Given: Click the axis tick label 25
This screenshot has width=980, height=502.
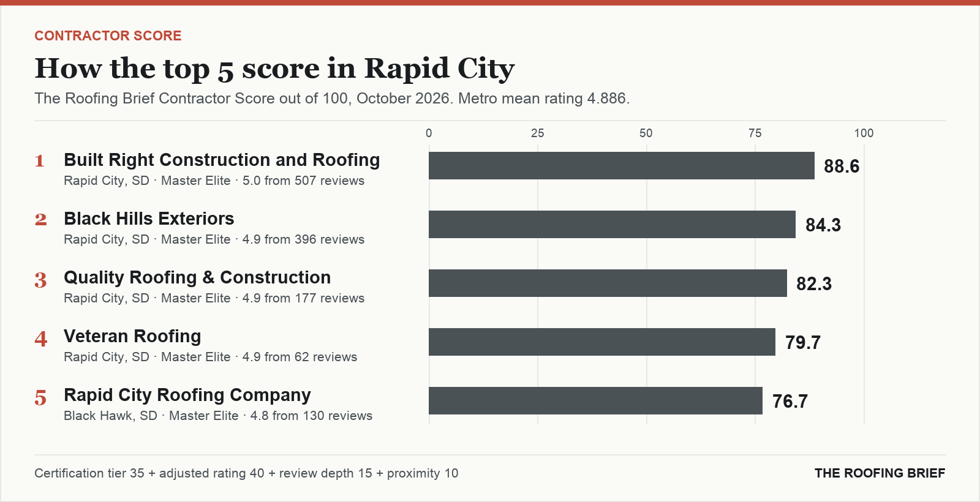Looking at the screenshot, I should (538, 133).
